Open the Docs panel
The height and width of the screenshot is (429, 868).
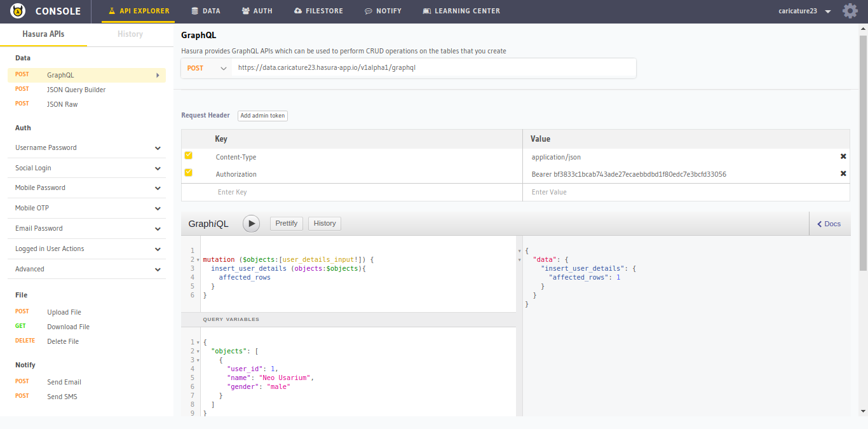click(x=829, y=224)
